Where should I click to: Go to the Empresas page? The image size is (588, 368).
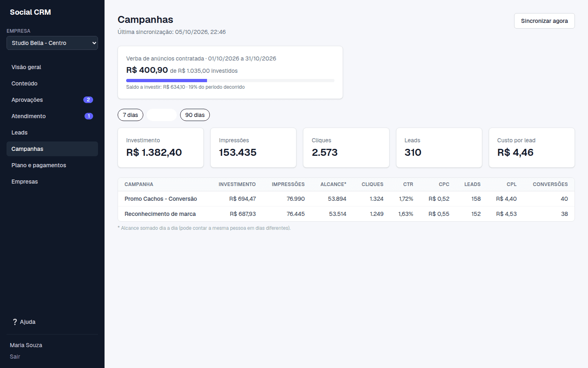pyautogui.click(x=52, y=182)
